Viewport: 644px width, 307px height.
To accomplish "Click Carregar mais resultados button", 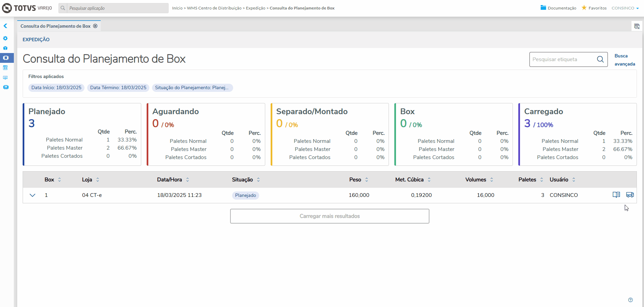I will [330, 216].
